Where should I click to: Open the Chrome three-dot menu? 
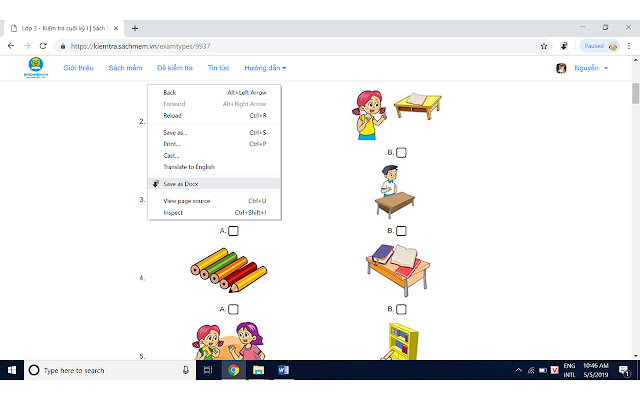(629, 46)
